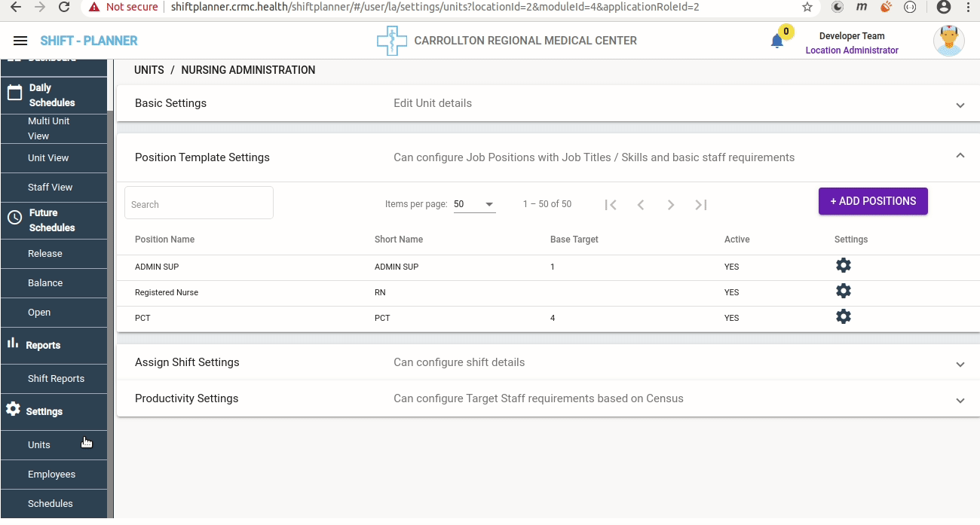Expand the Assign Shift Settings panel
980x525 pixels.
[960, 364]
